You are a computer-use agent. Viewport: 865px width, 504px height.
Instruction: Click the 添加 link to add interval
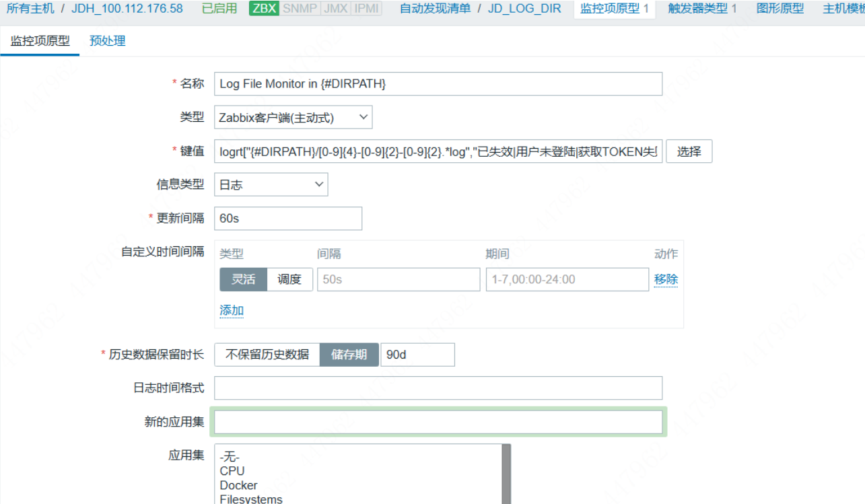tap(232, 310)
